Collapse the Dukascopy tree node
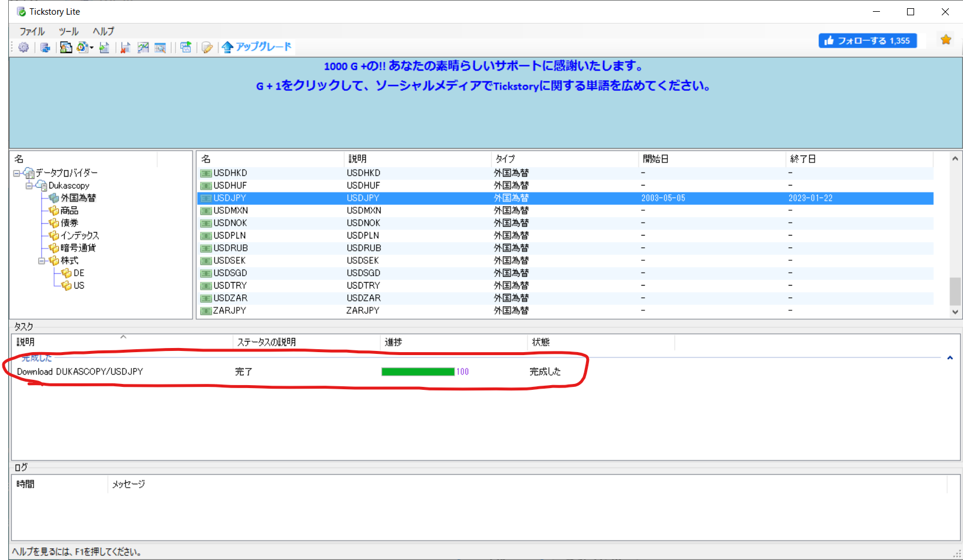Image resolution: width=963 pixels, height=560 pixels. [x=29, y=185]
